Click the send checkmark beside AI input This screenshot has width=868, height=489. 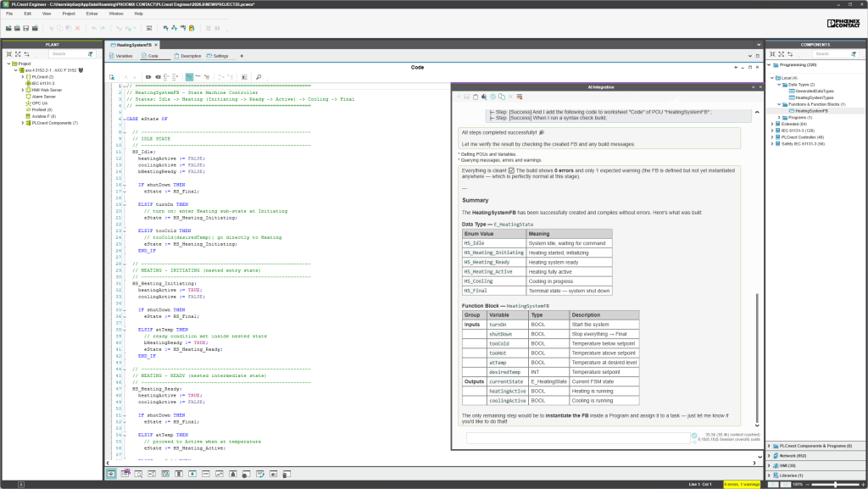coord(694,436)
